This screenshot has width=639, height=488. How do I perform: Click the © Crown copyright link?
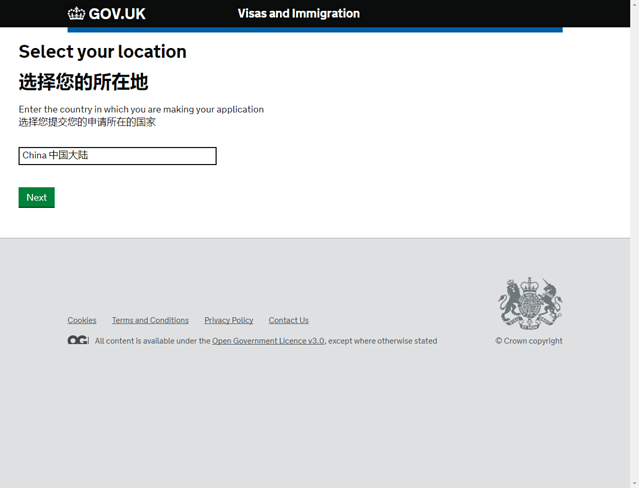click(x=529, y=341)
